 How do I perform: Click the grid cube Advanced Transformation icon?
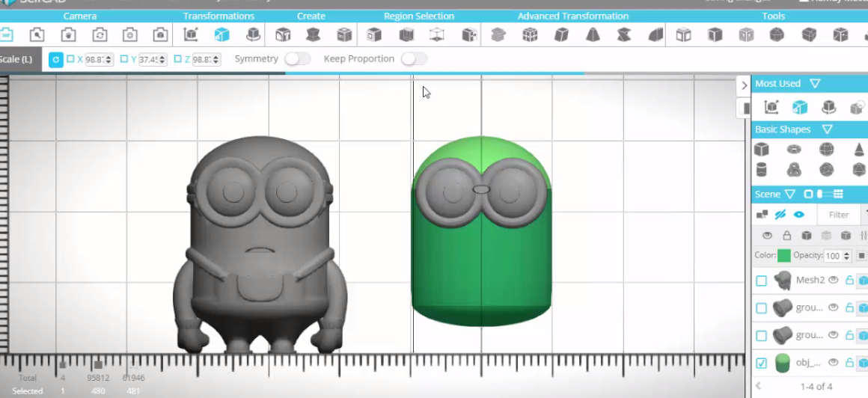pyautogui.click(x=530, y=35)
